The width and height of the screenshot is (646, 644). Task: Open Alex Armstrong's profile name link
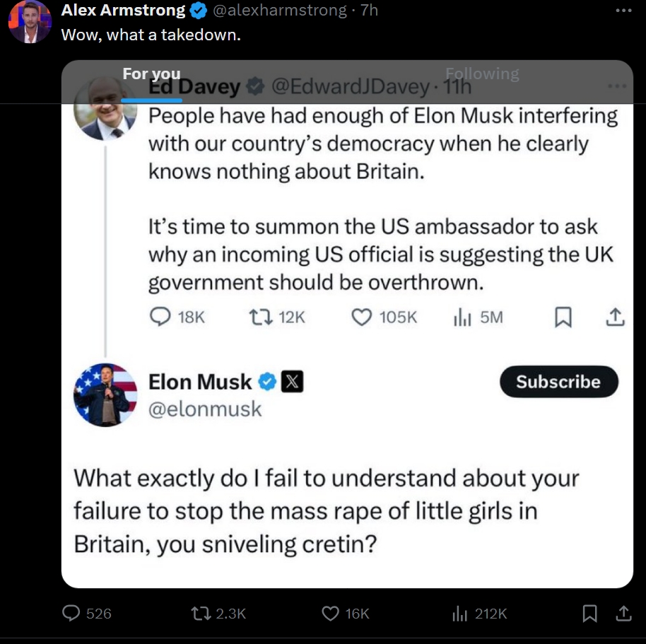pos(123,10)
